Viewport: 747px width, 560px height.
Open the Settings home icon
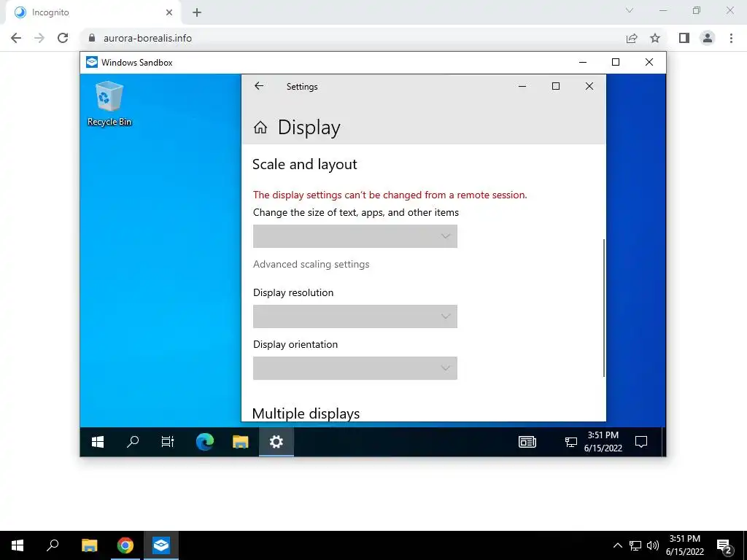tap(260, 128)
